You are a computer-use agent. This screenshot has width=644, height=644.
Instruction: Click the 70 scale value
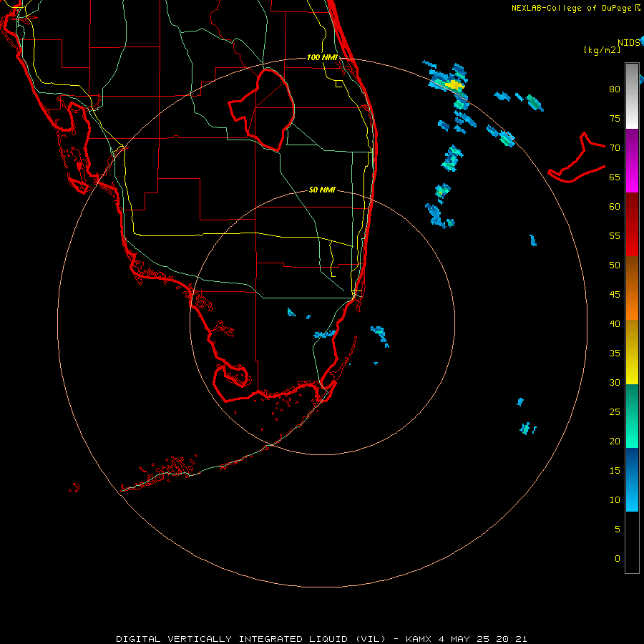coord(615,148)
